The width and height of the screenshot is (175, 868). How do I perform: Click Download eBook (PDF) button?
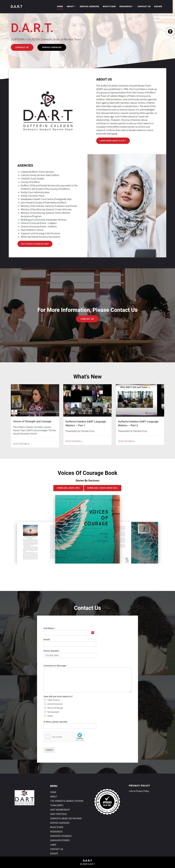[x=68, y=488]
